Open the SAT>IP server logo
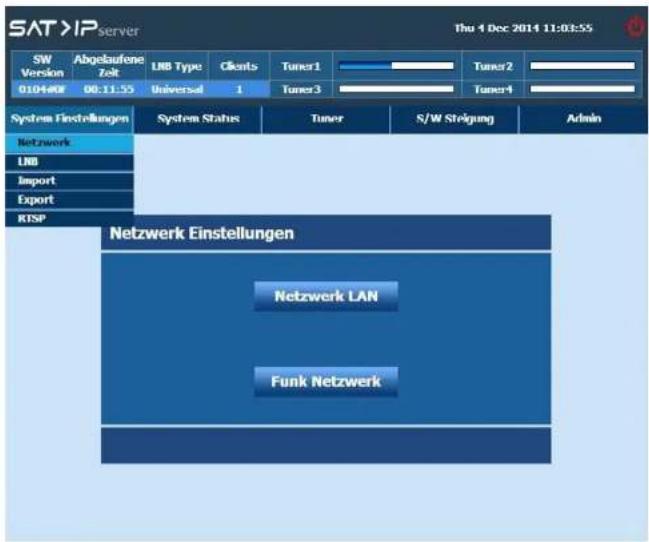649x542 pixels. [74, 29]
